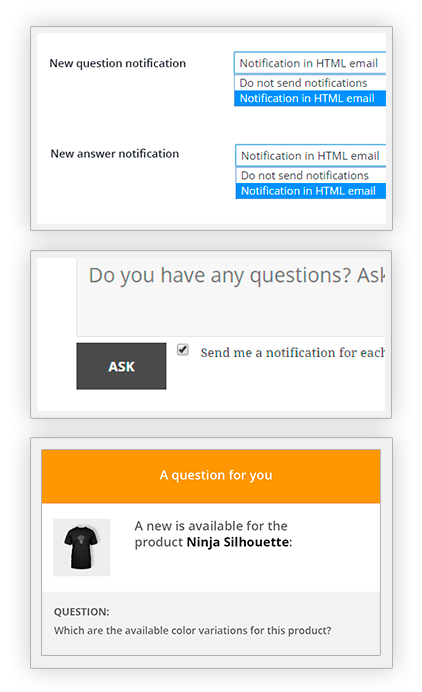Click the black t-shirt product thumbnail
The height and width of the screenshot is (692, 422).
(82, 548)
